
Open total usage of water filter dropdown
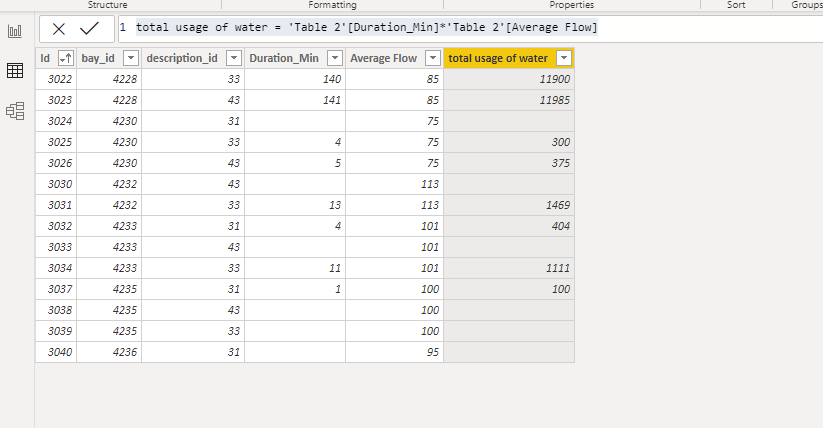[564, 58]
